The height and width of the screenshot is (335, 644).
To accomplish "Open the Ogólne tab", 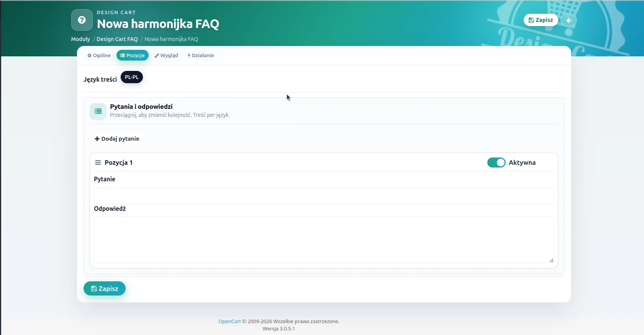I will (99, 55).
